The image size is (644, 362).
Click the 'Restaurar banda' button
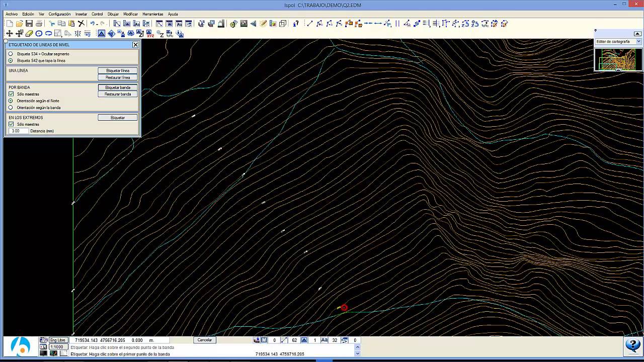pos(118,94)
